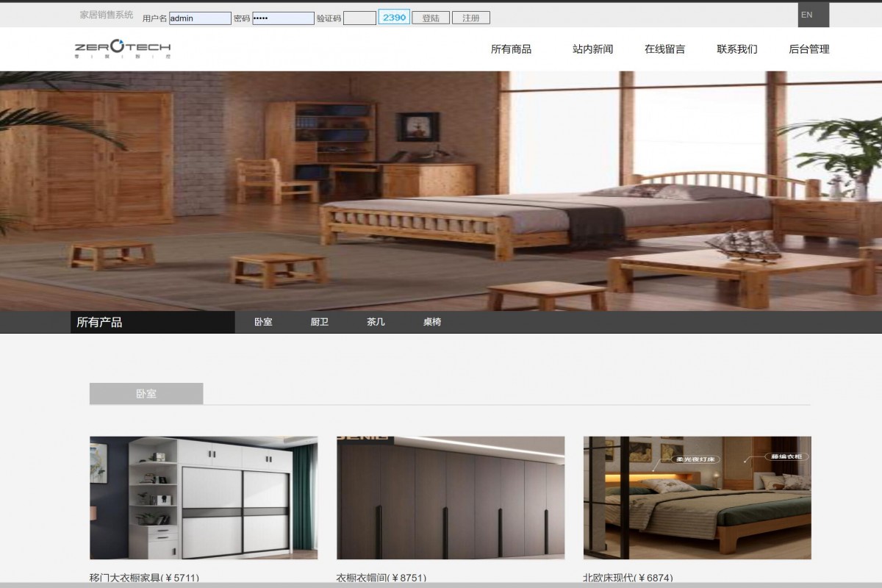This screenshot has width=882, height=588.
Task: Click the 验证码 captcha input box
Action: pyautogui.click(x=359, y=18)
